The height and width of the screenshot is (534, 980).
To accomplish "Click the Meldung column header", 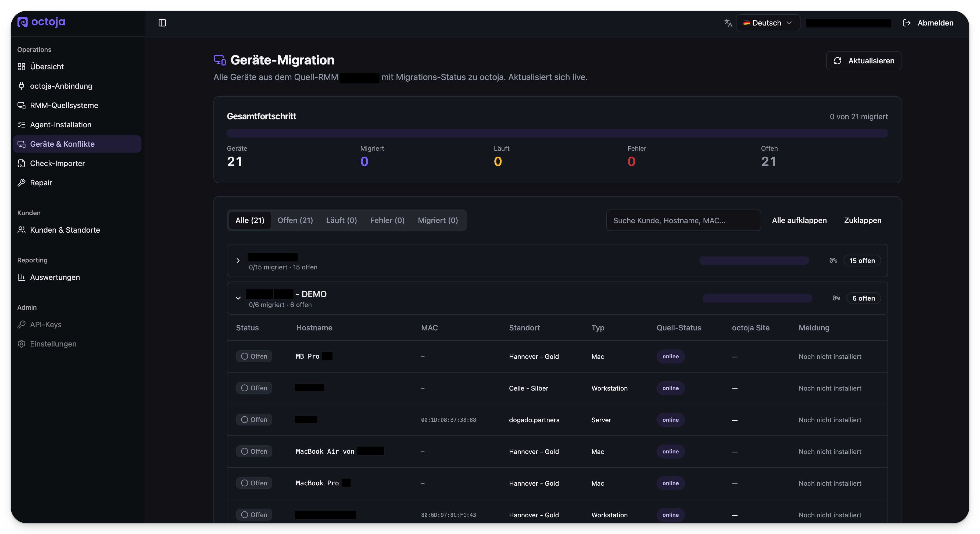I will (x=814, y=328).
